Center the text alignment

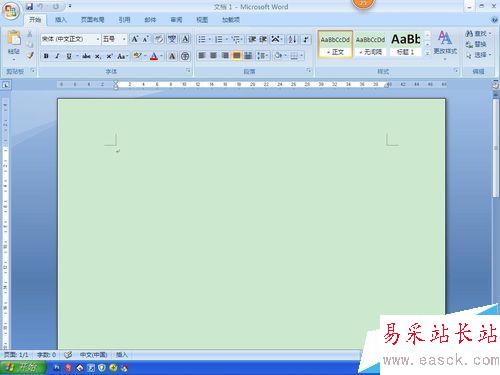point(213,55)
